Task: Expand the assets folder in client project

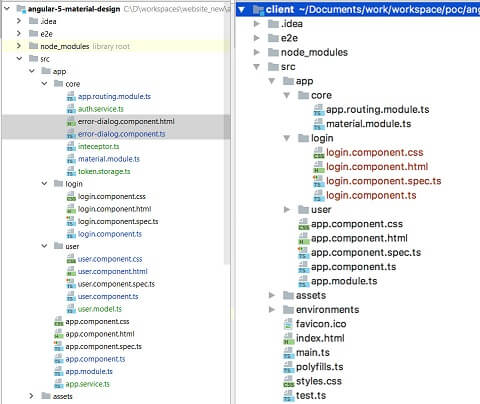Action: 272,295
